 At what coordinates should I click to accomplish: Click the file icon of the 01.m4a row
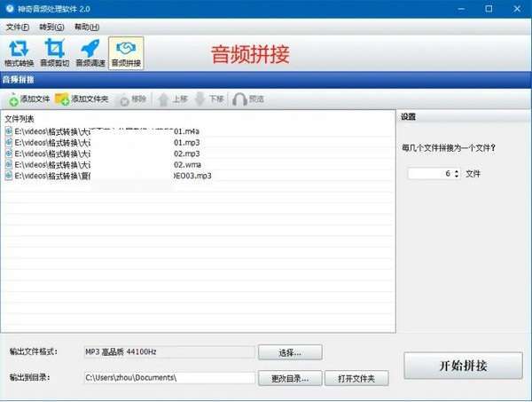pyautogui.click(x=9, y=131)
